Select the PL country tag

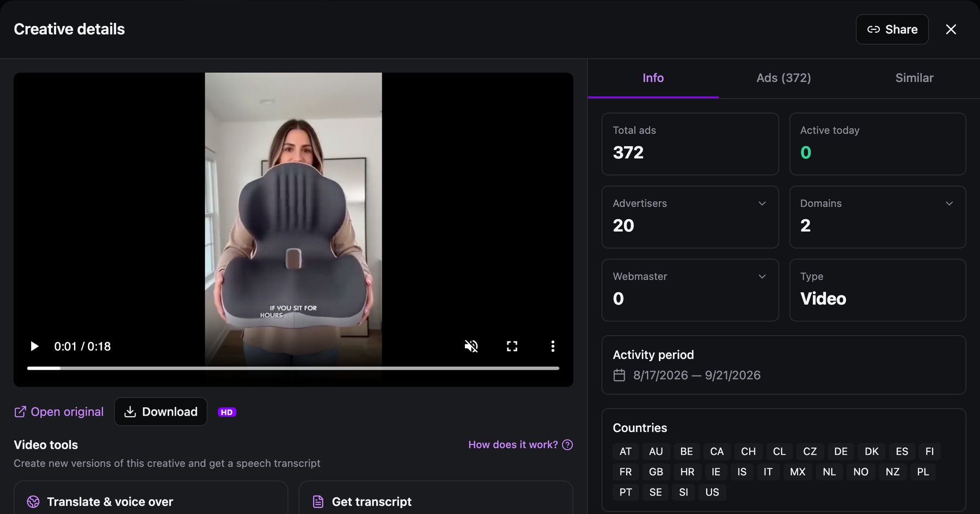[923, 472]
